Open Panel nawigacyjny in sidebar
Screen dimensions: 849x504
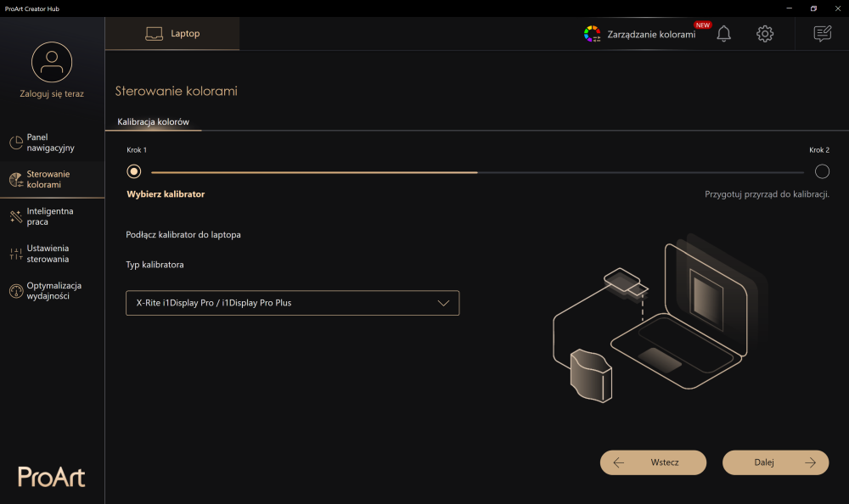click(52, 143)
